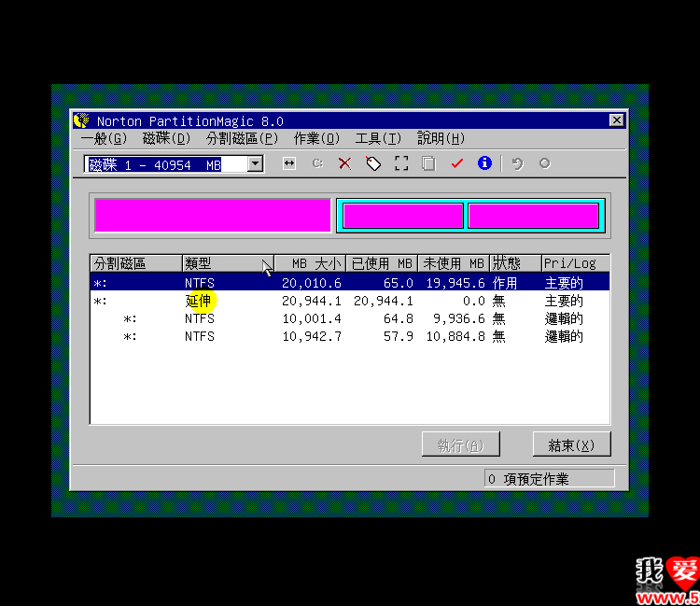Open the 一般(G) menu
The width and height of the screenshot is (700, 606).
pos(104,139)
